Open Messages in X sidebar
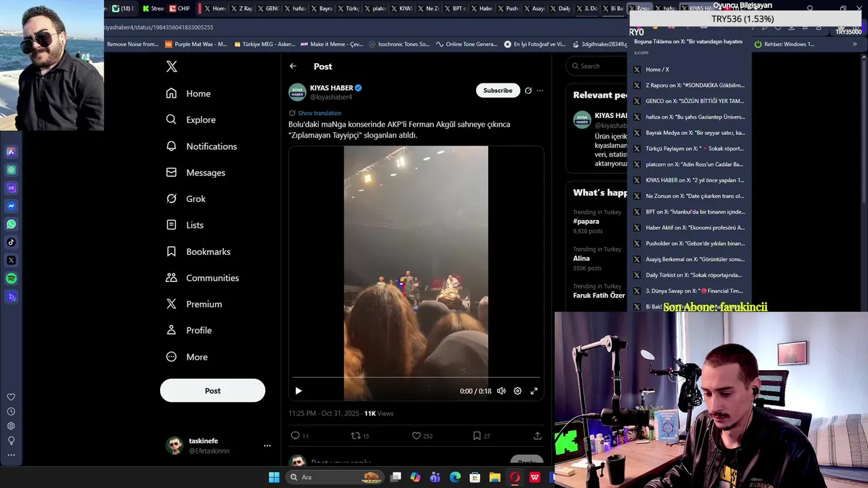 [x=195, y=172]
